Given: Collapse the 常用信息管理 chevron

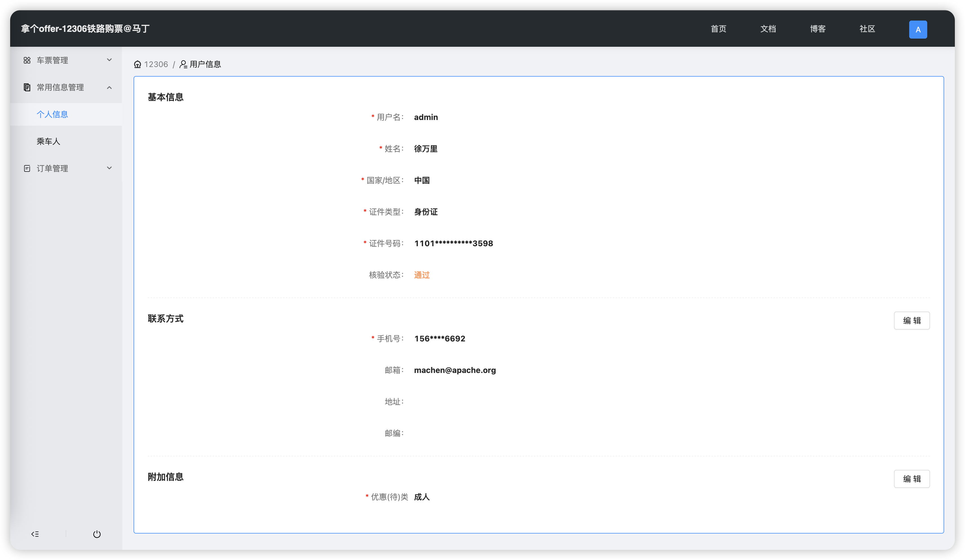Looking at the screenshot, I should point(109,88).
